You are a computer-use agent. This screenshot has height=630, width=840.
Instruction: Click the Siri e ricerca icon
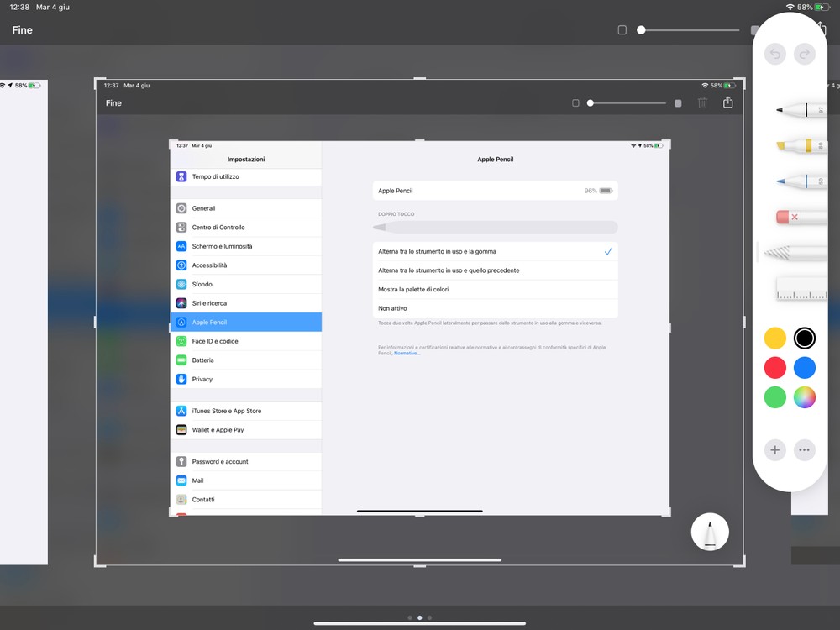(x=181, y=303)
